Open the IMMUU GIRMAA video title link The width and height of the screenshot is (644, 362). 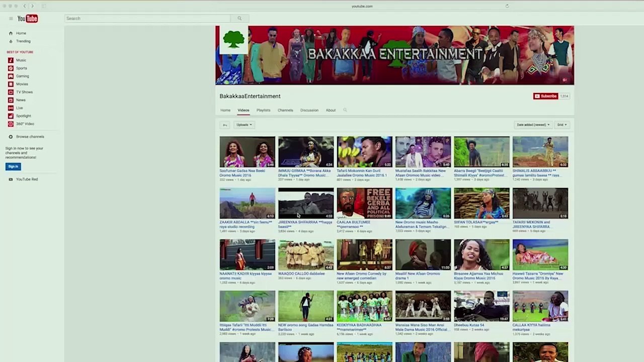[x=304, y=173]
